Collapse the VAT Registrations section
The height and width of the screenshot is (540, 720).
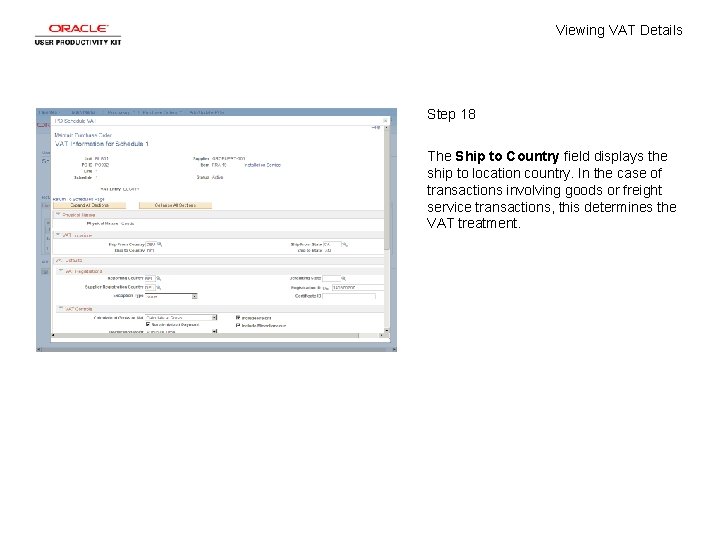tap(61, 271)
